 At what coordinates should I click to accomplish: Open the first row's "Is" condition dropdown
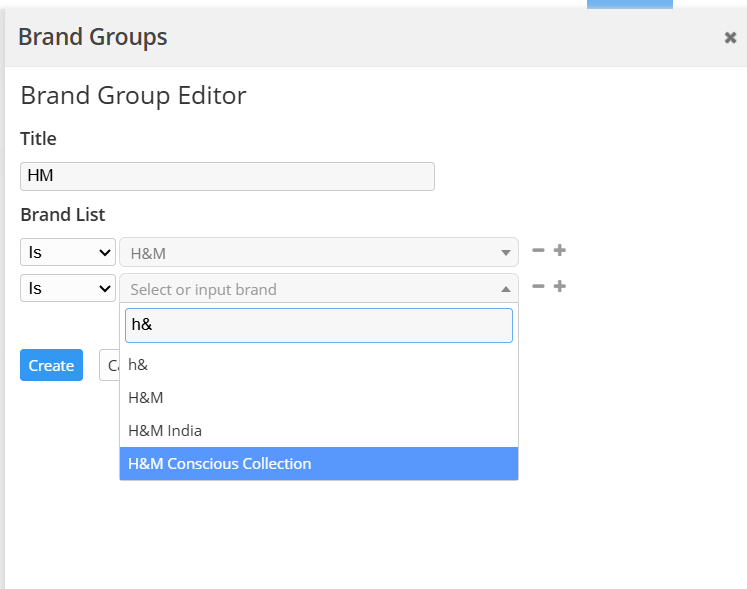coord(68,252)
